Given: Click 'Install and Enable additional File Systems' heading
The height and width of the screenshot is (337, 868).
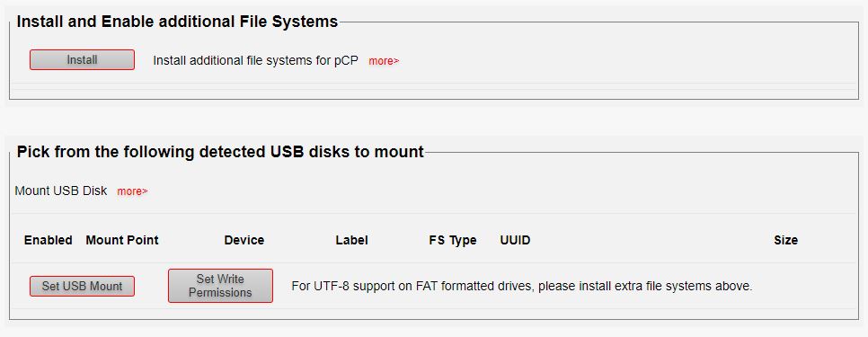Looking at the screenshot, I should pyautogui.click(x=177, y=22).
